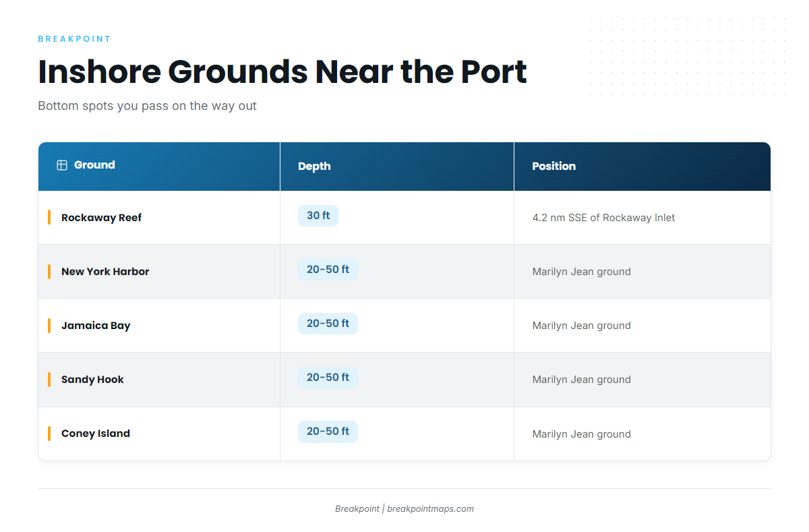
Task: Click Sandy Hook's 20-50 ft depth badge
Action: 328,378
